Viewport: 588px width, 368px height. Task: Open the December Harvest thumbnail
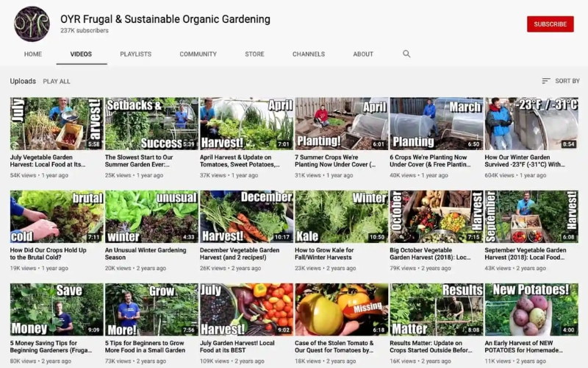[246, 216]
